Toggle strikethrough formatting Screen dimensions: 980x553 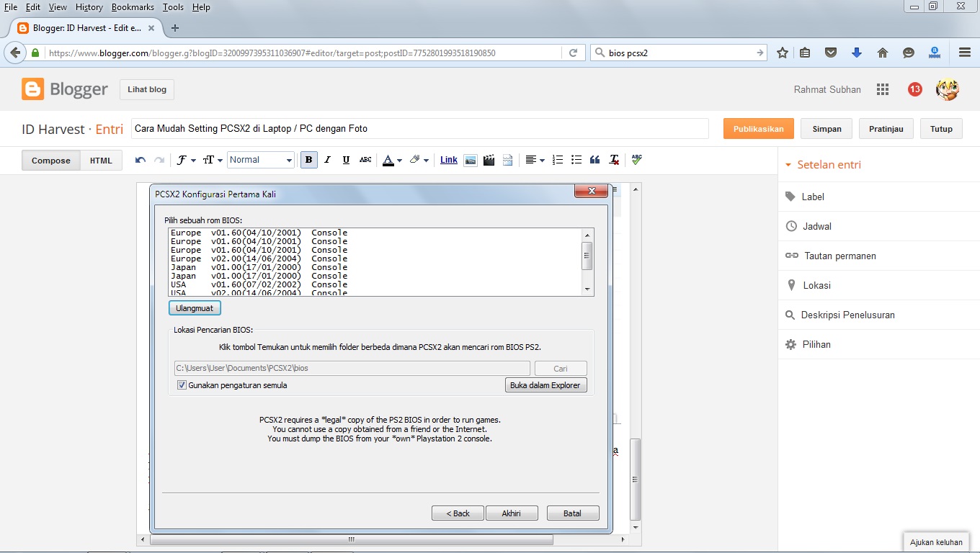coord(365,160)
